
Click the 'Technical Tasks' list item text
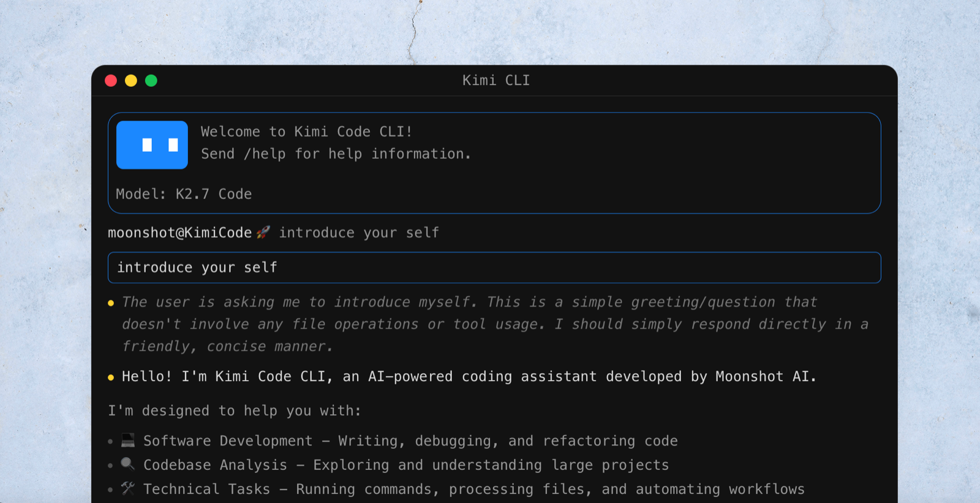tap(474, 489)
